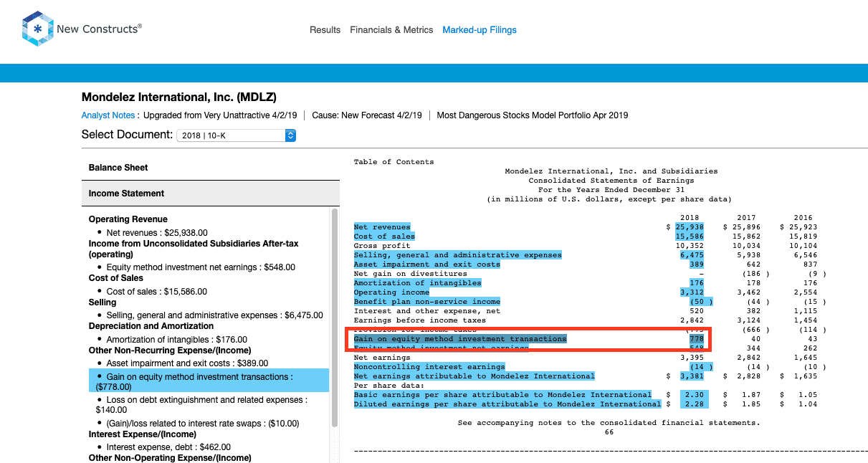Select Equity method investment net earnings item
The height and width of the screenshot is (463, 868).
(201, 267)
